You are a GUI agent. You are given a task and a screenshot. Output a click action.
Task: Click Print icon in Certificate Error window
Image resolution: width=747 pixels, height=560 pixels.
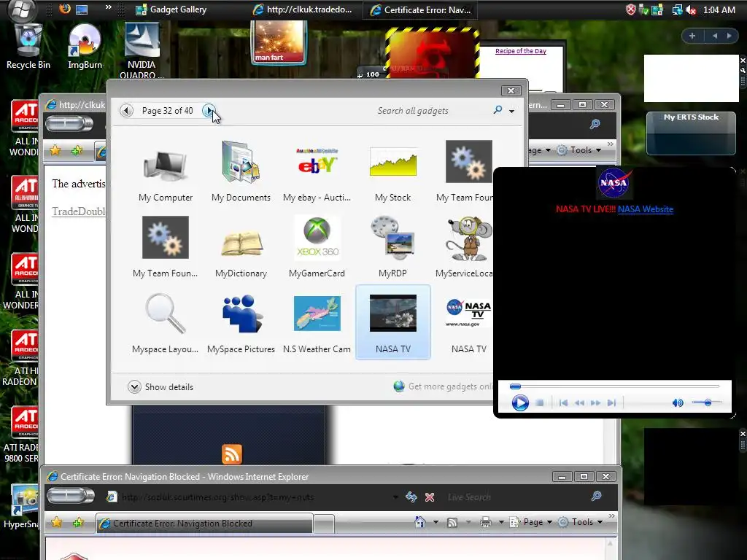[485, 522]
